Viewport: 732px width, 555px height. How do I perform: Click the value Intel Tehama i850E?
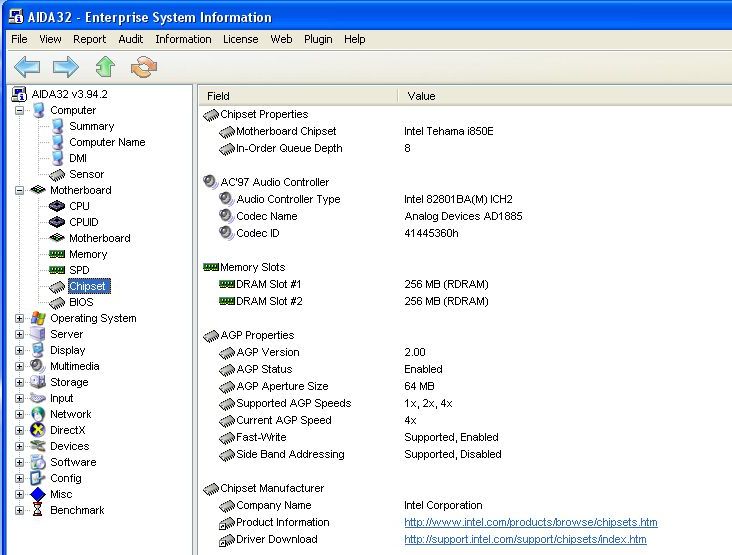coord(449,131)
